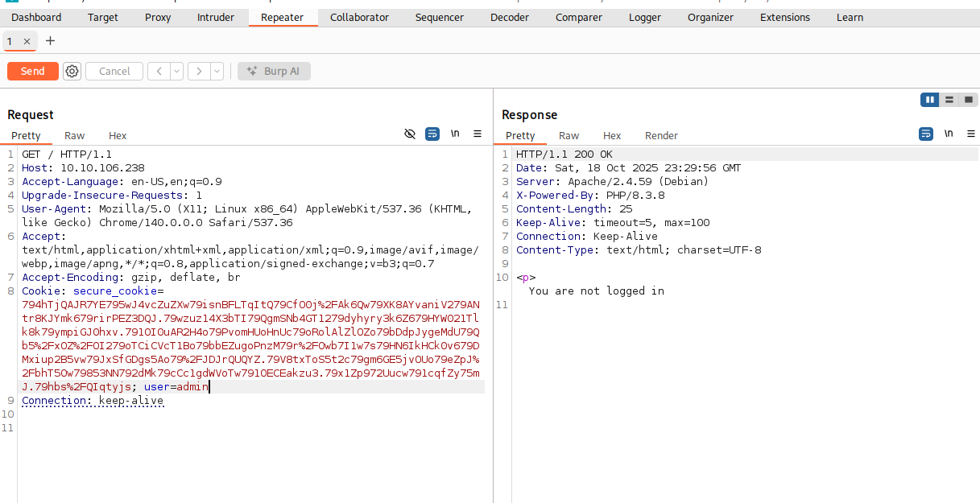Open the response pane options menu
This screenshot has height=503, width=980.
pos(971,134)
